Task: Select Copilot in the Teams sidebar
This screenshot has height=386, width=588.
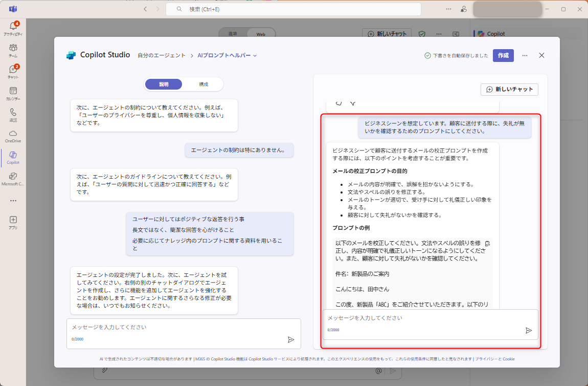Action: [x=13, y=157]
